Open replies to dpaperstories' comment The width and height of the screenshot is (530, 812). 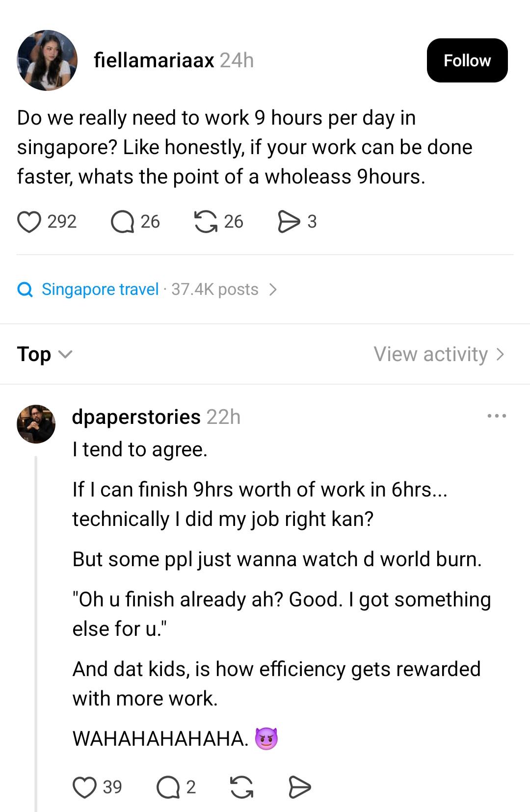(x=168, y=787)
